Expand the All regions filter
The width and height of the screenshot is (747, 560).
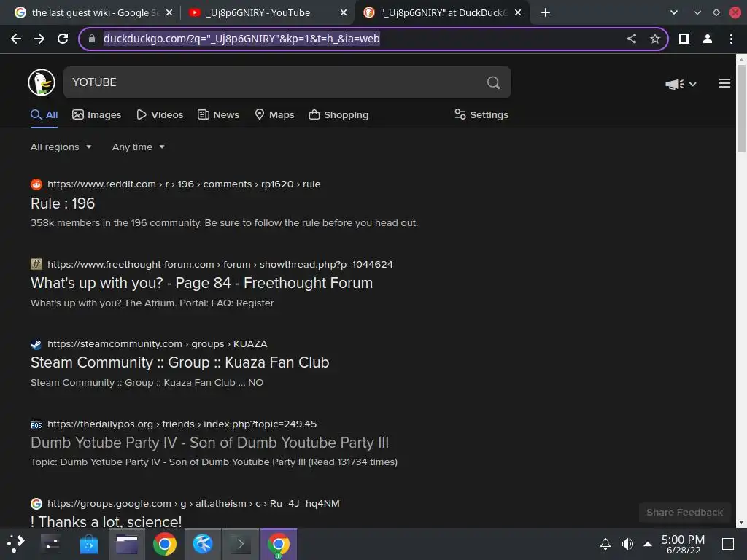click(61, 147)
